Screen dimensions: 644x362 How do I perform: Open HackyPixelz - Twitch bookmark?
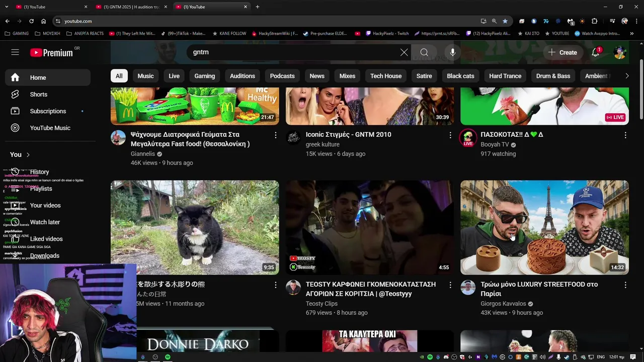[386, 33]
